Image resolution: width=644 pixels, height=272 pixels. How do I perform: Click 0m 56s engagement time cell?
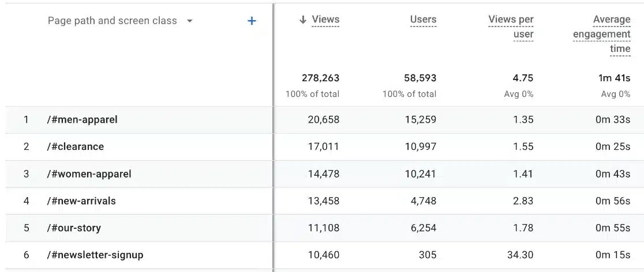613,201
